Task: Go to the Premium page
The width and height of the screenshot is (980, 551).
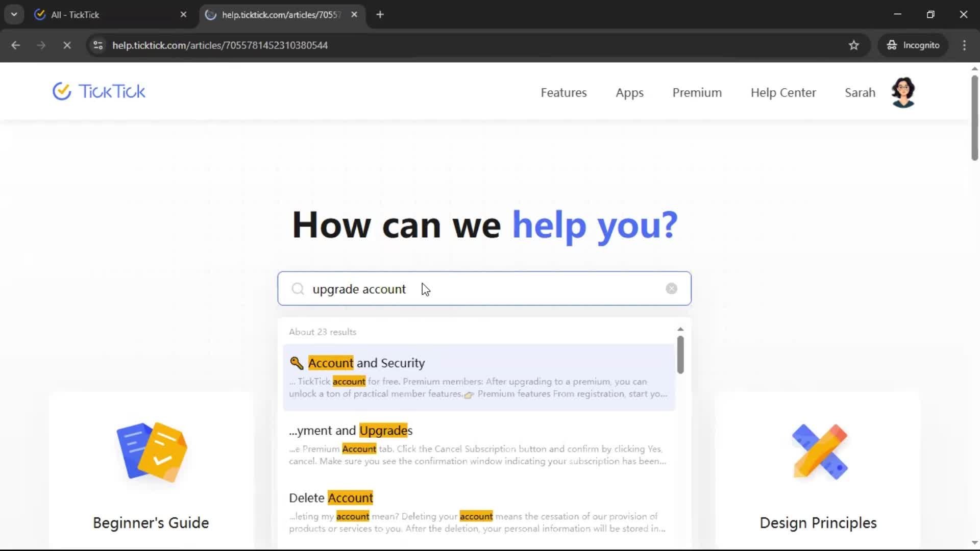Action: click(697, 93)
